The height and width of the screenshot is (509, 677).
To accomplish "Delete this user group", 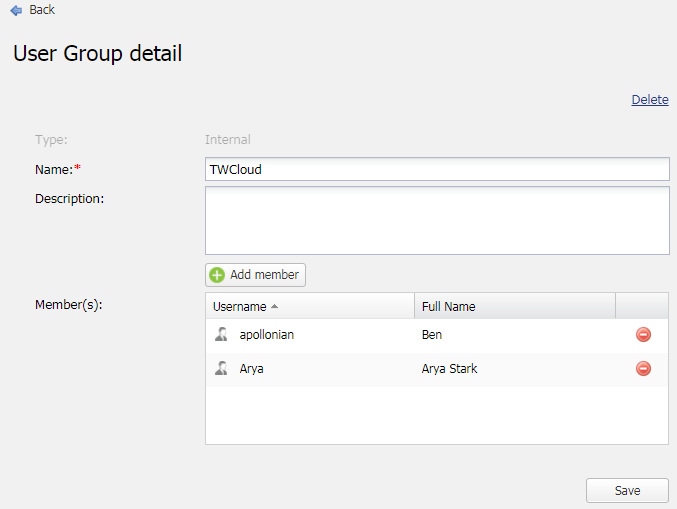I will click(x=649, y=100).
